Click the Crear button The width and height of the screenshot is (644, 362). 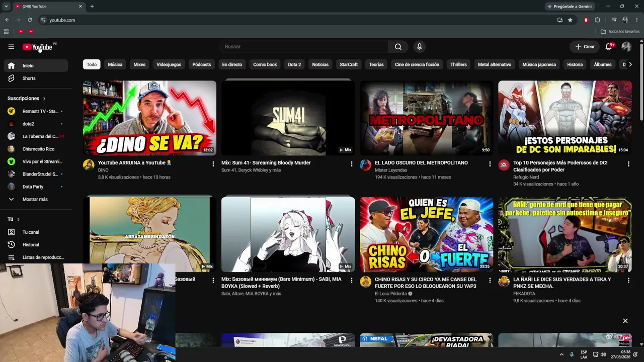(x=585, y=47)
